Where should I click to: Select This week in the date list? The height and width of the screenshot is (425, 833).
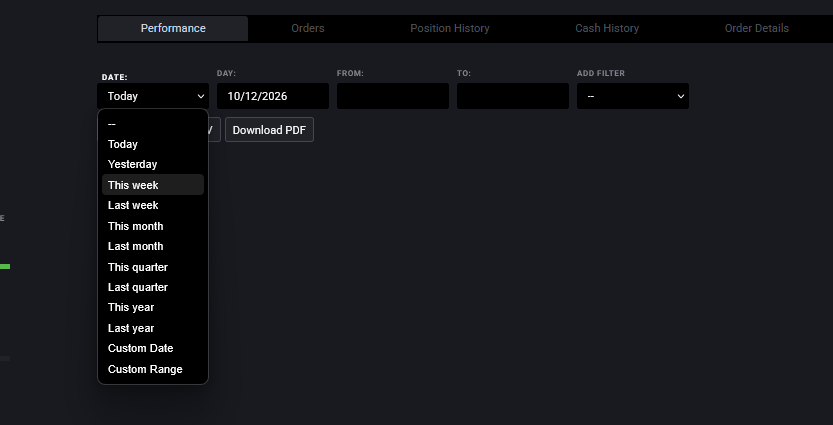(153, 185)
